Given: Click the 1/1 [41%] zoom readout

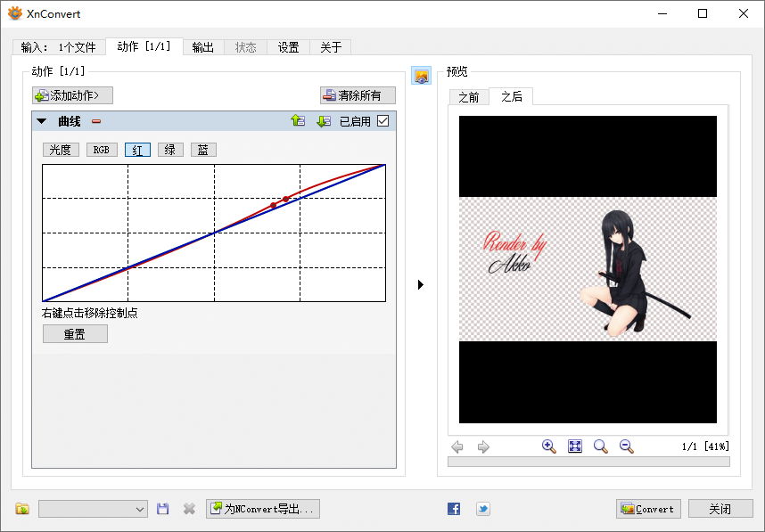Looking at the screenshot, I should [x=705, y=446].
